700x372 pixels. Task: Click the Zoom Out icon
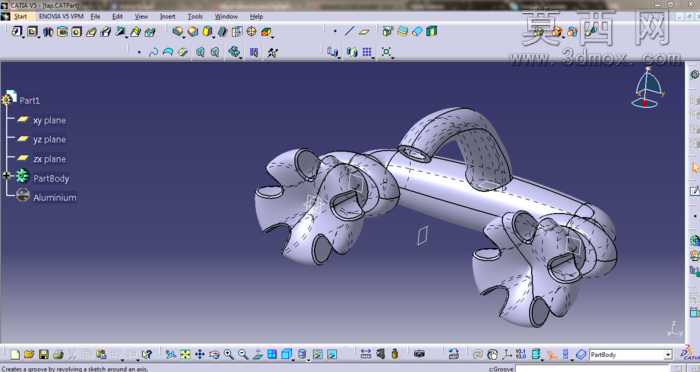243,355
